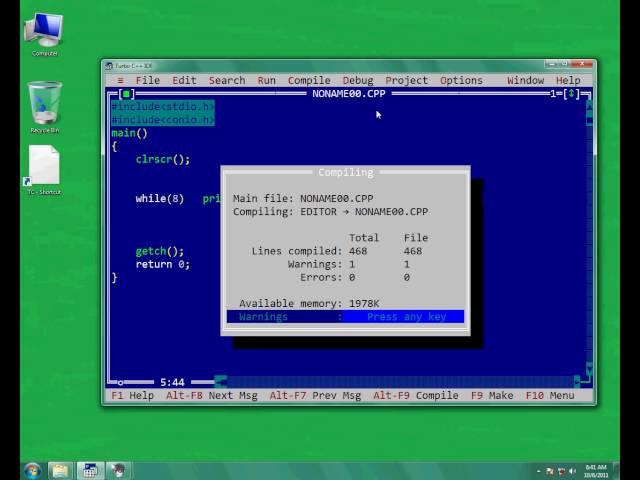Open the system menu (≡) in Turbo C++

click(120, 80)
